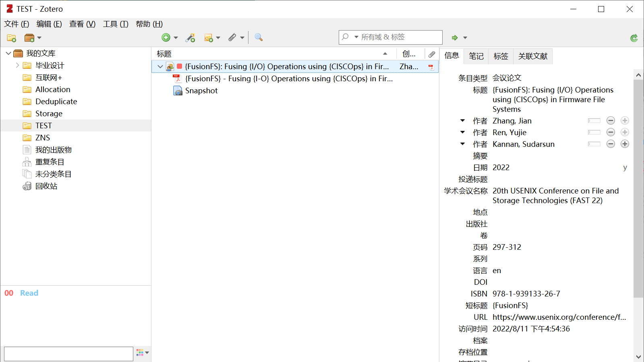
Task: Click the green Locate arrow icon
Action: (x=455, y=38)
